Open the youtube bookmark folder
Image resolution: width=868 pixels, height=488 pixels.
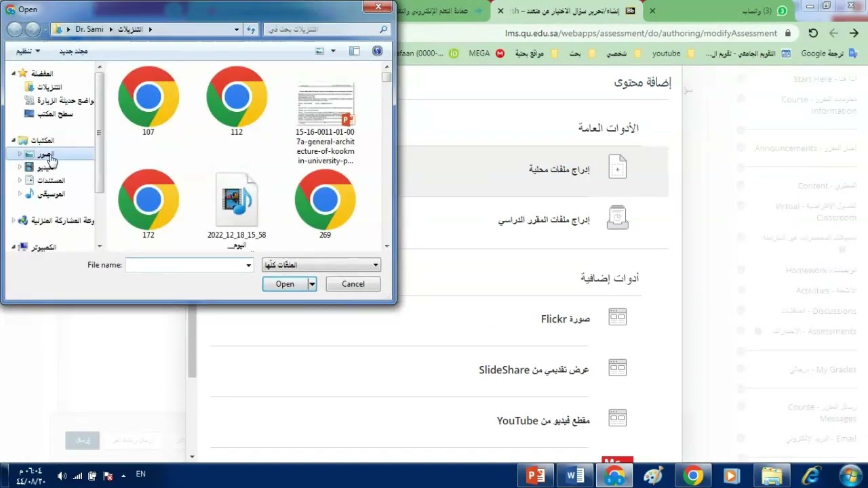click(x=673, y=54)
